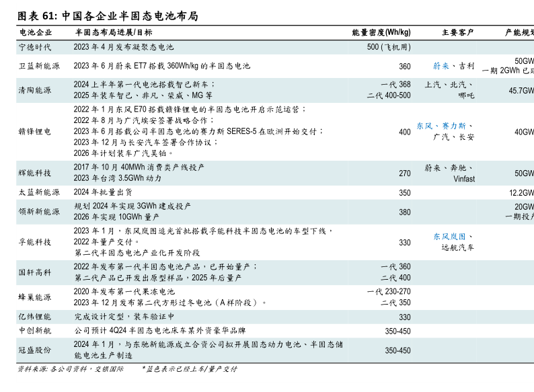The height and width of the screenshot is (392, 534).
Task: Click the footnote "*蓝色表示已经上车/量产交付"
Action: point(190,369)
